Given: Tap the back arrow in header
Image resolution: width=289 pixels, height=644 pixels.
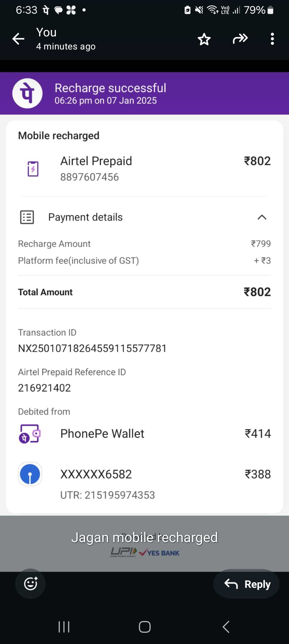Looking at the screenshot, I should point(18,39).
